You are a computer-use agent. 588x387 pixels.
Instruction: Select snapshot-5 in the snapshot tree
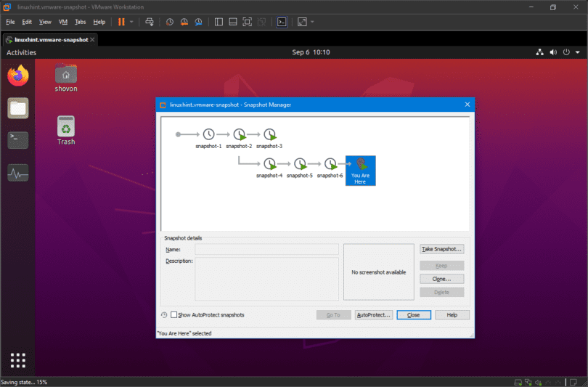[x=300, y=168]
